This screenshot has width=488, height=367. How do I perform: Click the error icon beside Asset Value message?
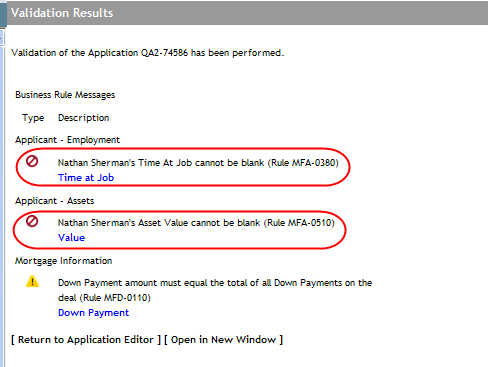click(32, 221)
